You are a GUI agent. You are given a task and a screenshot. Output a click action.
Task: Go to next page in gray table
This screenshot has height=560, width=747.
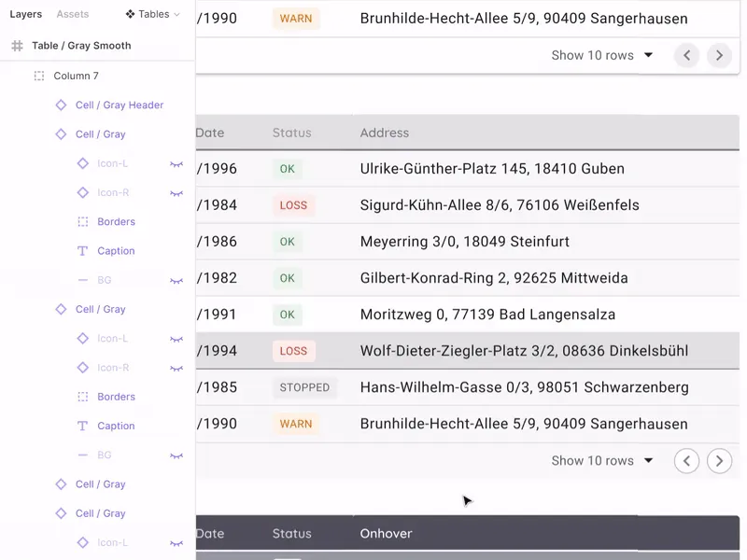click(719, 461)
